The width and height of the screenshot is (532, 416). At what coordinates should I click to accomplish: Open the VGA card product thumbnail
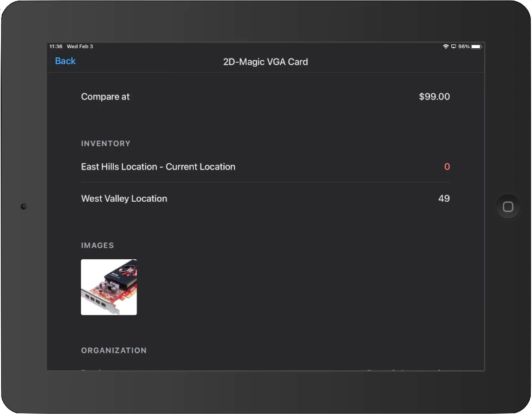pyautogui.click(x=109, y=287)
